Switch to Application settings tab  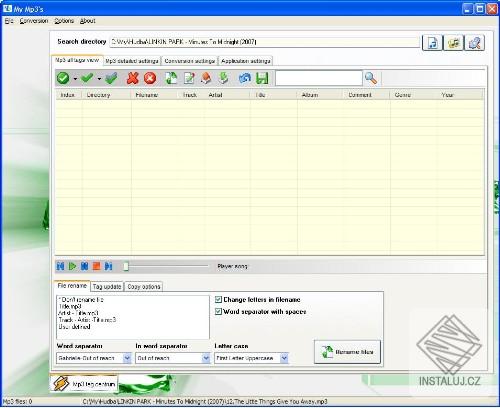point(246,61)
